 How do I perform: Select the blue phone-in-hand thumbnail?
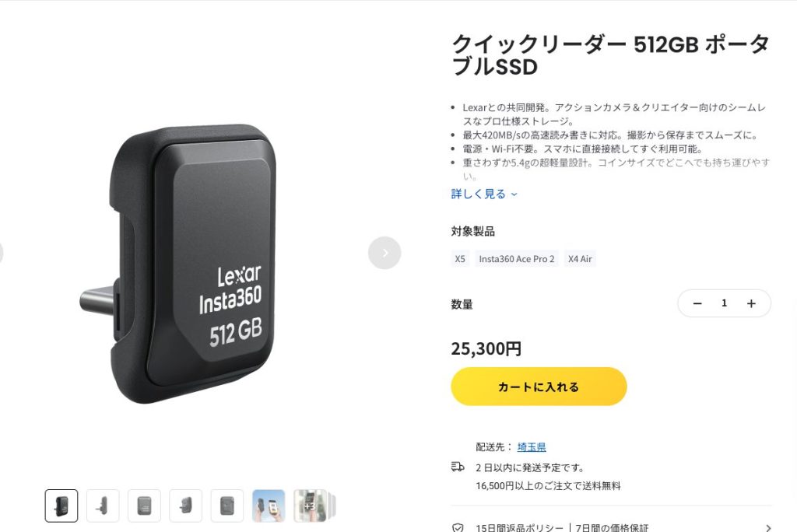tap(269, 506)
